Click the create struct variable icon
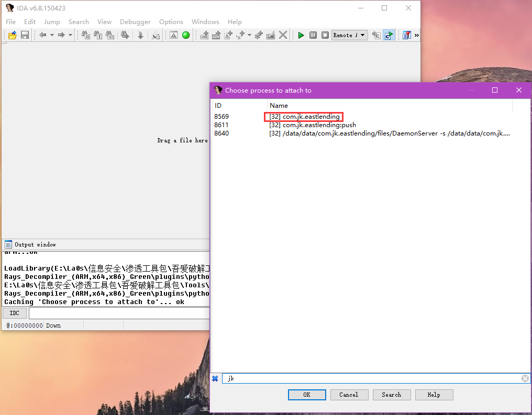Image resolution: width=532 pixels, height=415 pixels. [x=241, y=35]
